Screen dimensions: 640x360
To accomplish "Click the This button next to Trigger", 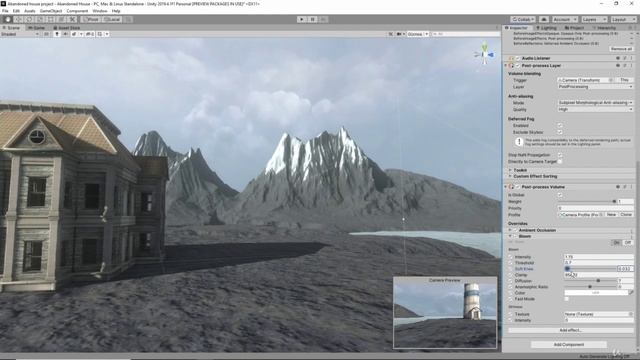I will coord(624,80).
